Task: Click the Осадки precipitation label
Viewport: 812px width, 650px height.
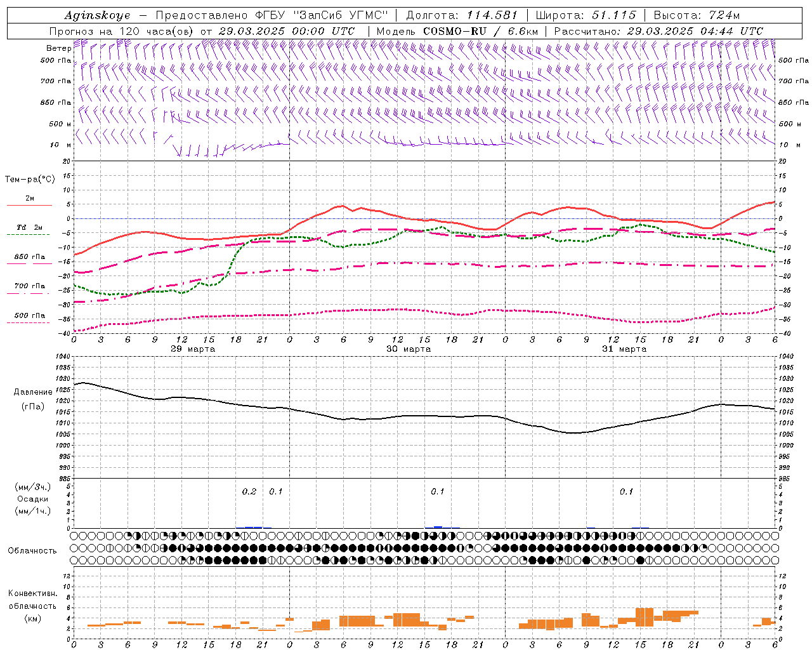Action: [x=32, y=499]
